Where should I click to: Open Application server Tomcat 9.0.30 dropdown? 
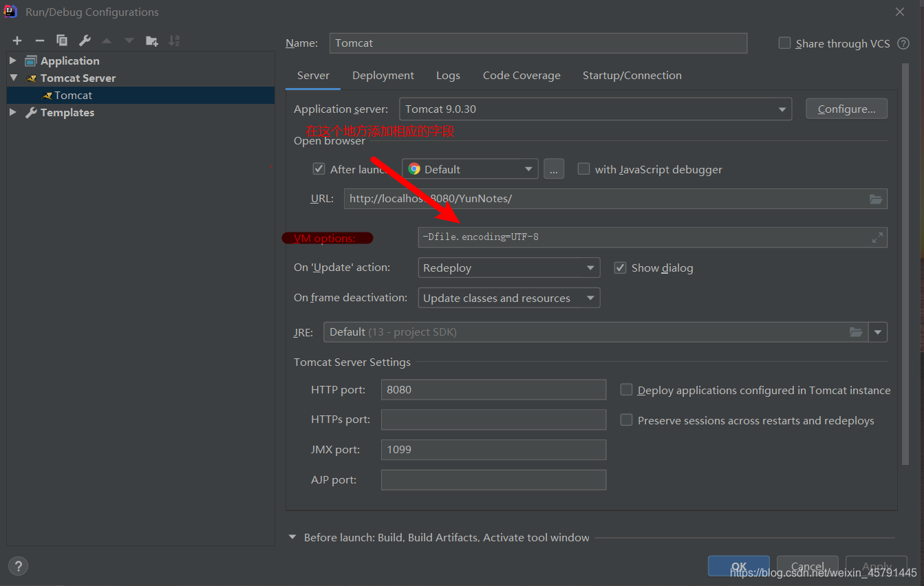click(595, 109)
